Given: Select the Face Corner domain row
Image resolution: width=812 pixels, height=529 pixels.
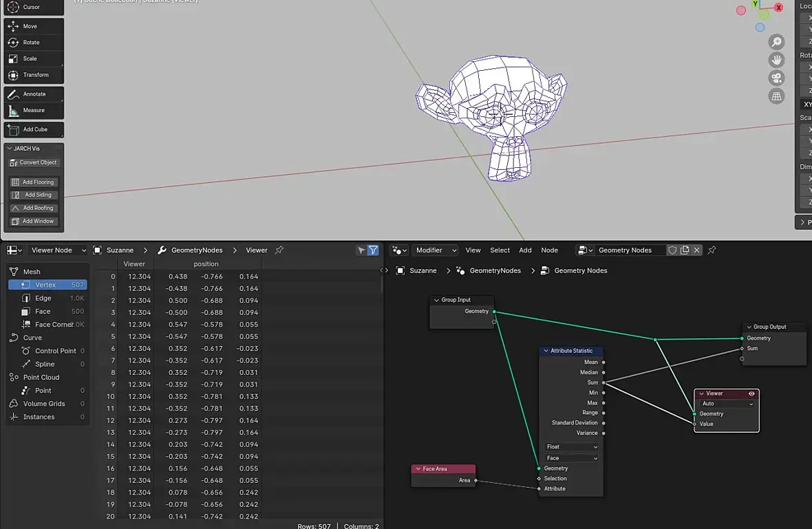Looking at the screenshot, I should click(x=47, y=325).
